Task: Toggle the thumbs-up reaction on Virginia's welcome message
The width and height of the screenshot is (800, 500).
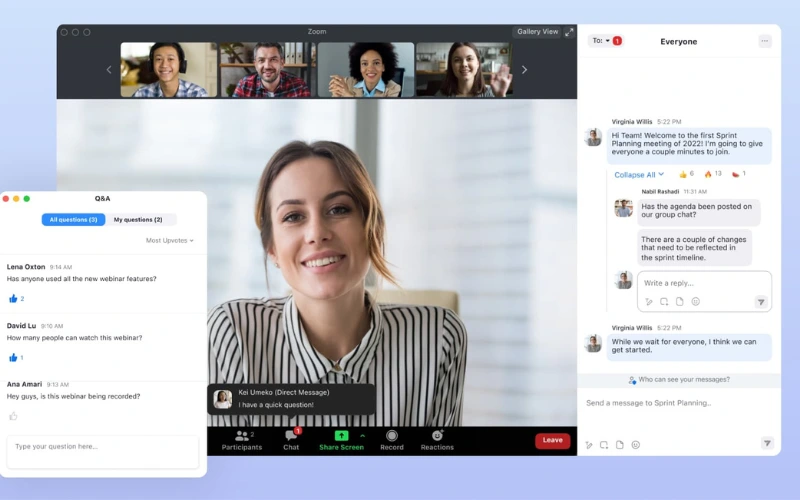Action: coord(684,174)
